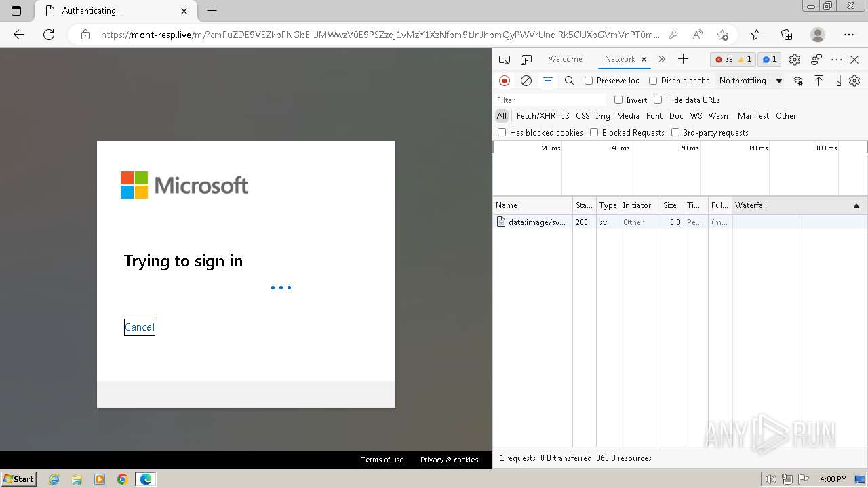Switch to the Welcome DevTools tab

coord(565,59)
